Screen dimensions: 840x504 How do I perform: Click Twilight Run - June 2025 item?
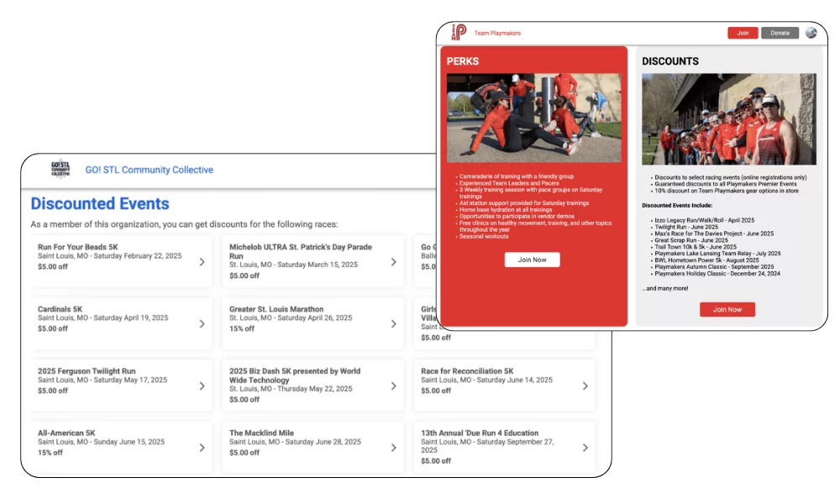(x=686, y=227)
